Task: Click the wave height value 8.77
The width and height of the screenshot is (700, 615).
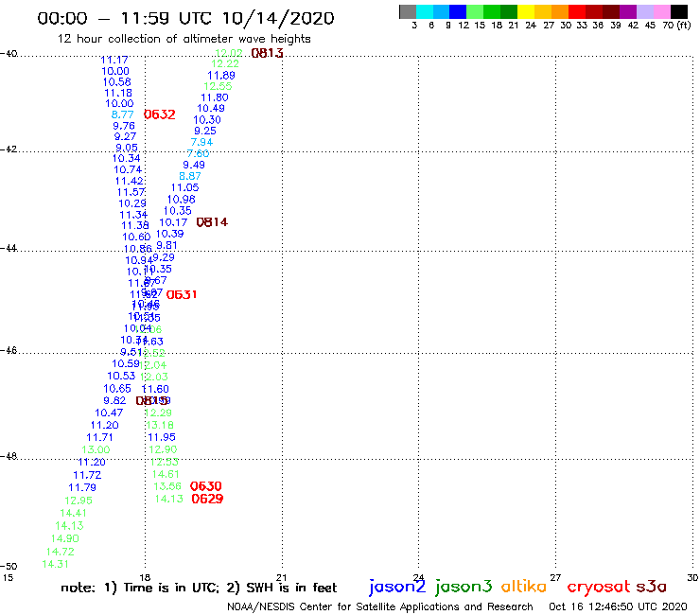Action: click(x=122, y=114)
